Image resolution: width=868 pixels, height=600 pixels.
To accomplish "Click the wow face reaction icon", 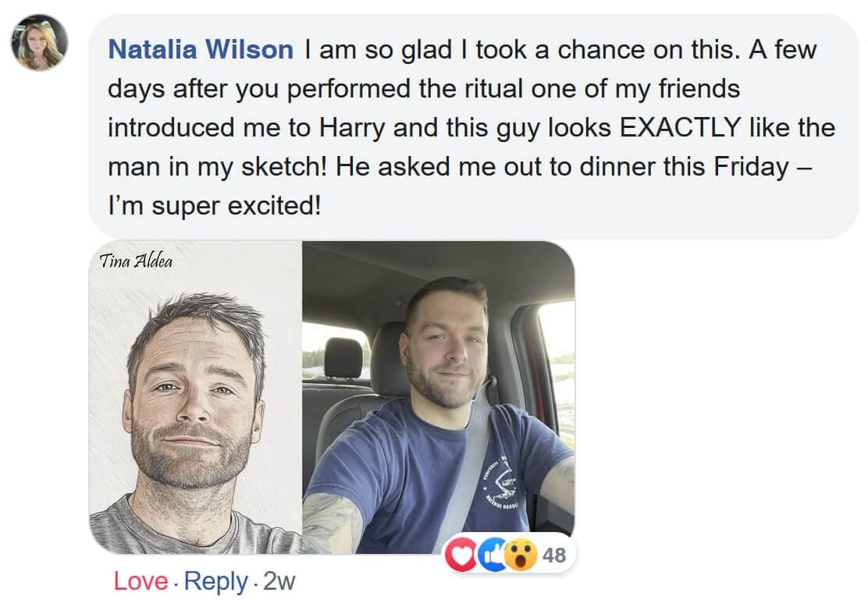I will pos(520,555).
